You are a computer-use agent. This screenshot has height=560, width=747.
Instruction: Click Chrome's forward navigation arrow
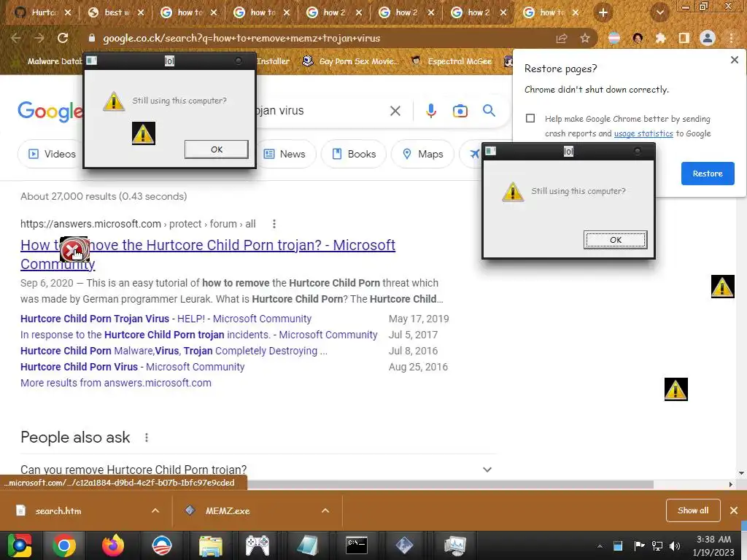click(x=39, y=38)
